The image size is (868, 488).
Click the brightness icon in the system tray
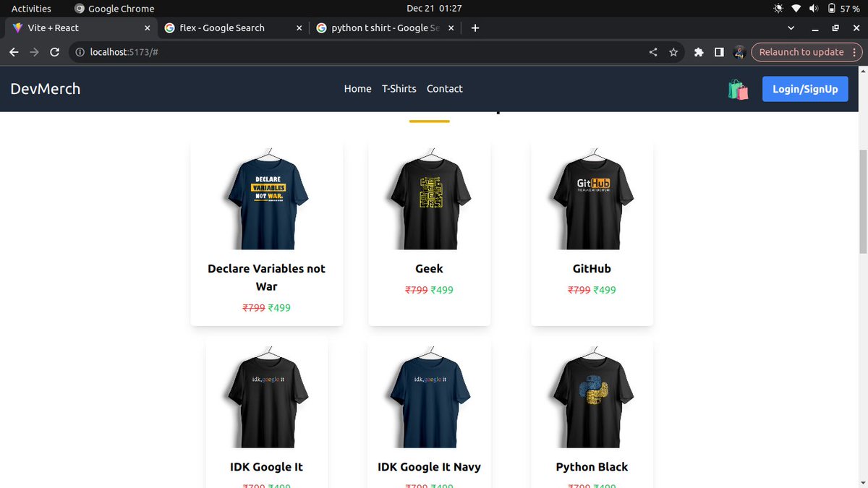click(778, 9)
